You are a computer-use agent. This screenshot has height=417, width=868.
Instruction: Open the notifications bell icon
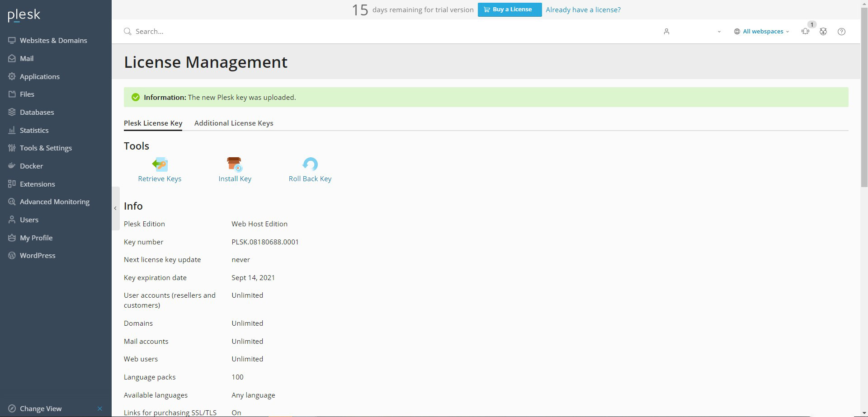pos(805,32)
